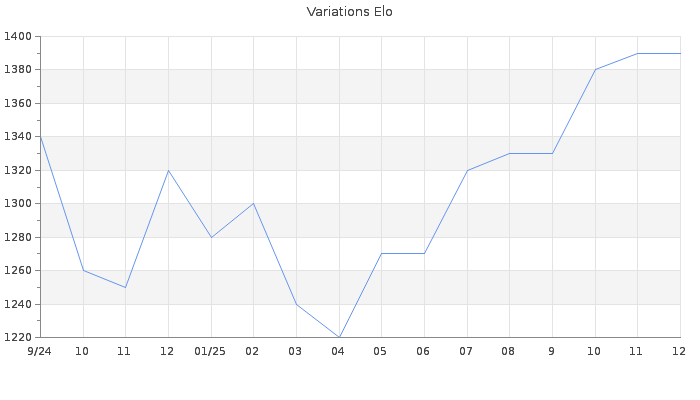The width and height of the screenshot is (700, 400).
Task: Select the 07 month label on x-axis
Action: click(466, 352)
